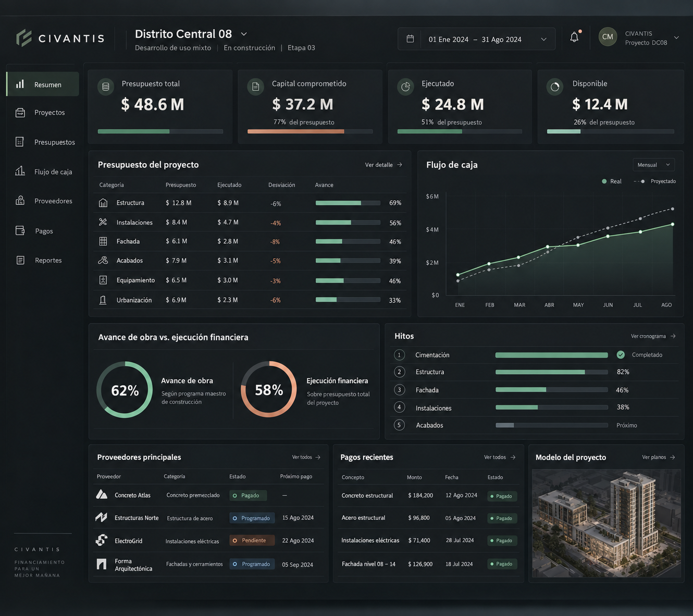
Task: Click the Cimentación completed check icon
Action: pos(621,355)
